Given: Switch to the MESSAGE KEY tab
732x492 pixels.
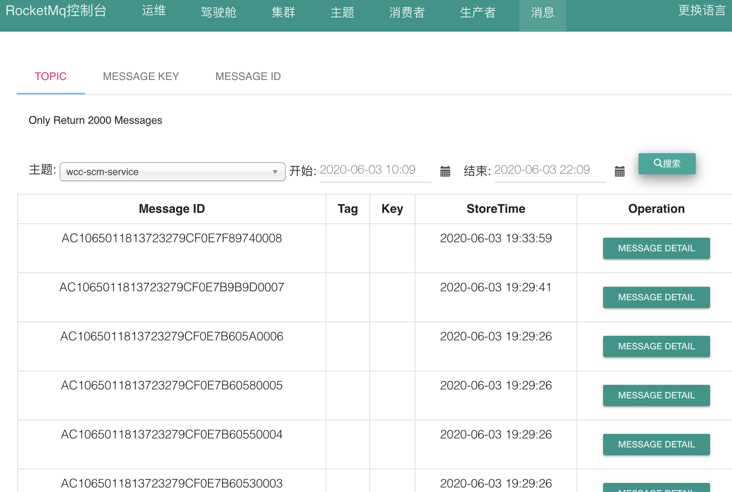Looking at the screenshot, I should [x=141, y=76].
